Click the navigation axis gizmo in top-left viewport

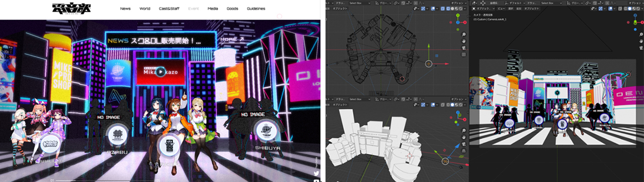click(458, 22)
